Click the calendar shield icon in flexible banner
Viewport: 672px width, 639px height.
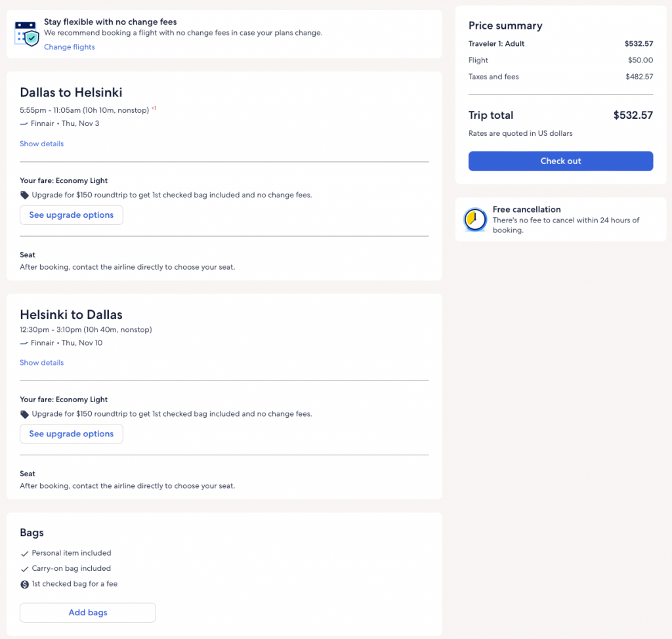click(x=27, y=33)
